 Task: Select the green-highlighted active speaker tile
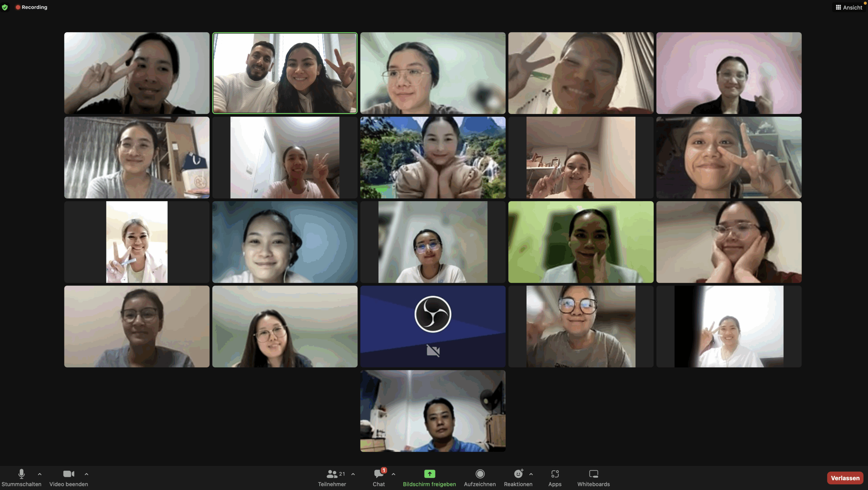(x=285, y=73)
